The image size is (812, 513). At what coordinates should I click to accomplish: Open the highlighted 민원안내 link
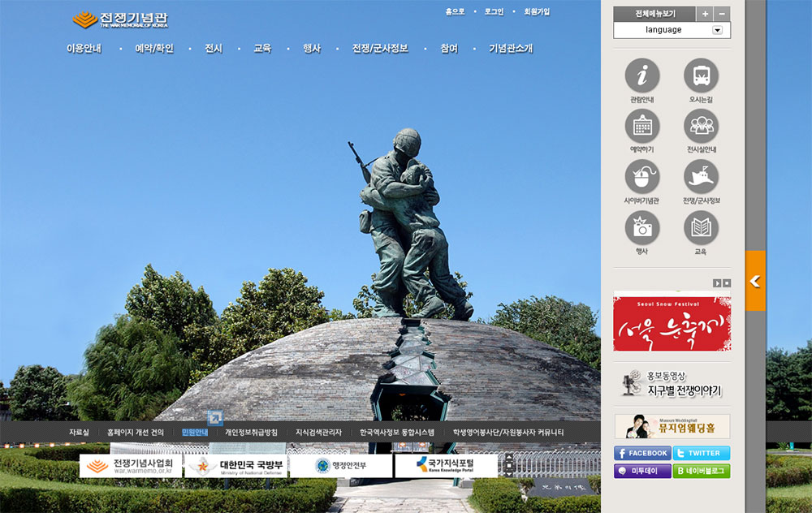coord(195,433)
